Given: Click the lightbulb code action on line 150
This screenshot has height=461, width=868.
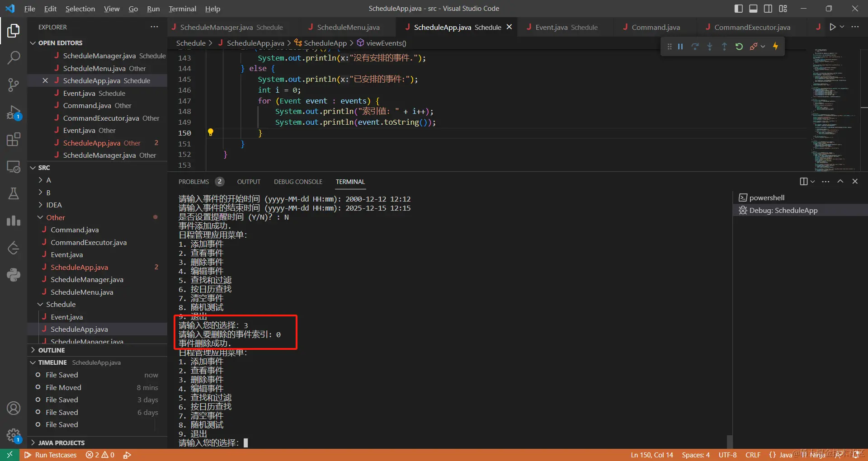Looking at the screenshot, I should click(210, 132).
